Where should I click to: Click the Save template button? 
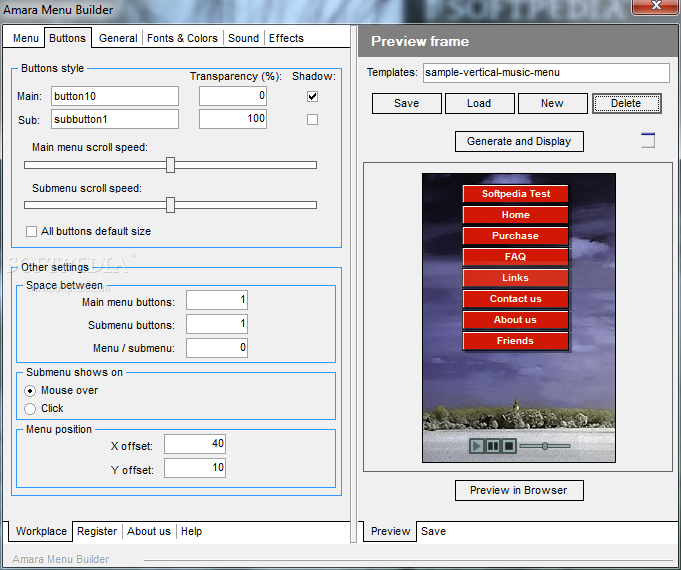(x=407, y=103)
